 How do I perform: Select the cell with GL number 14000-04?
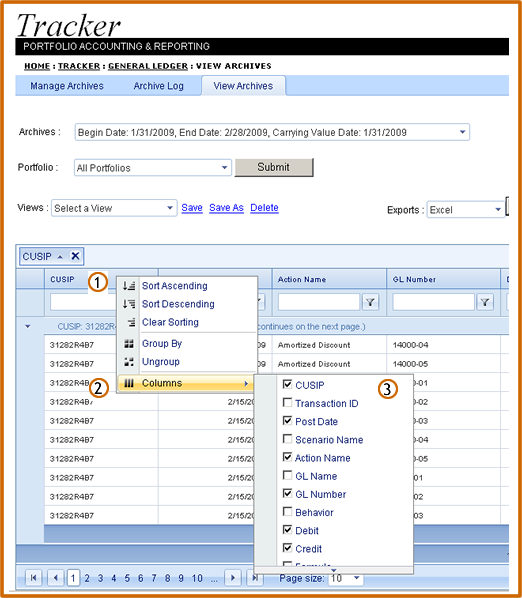410,345
